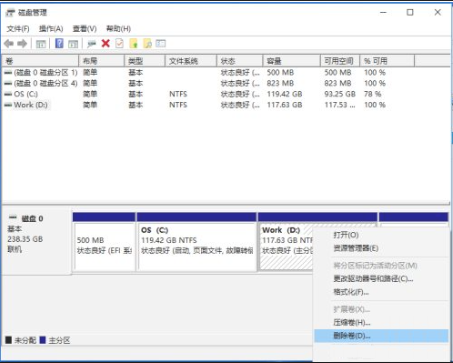
Task: Toggle the show/hide action pane icon
Action: point(73,44)
